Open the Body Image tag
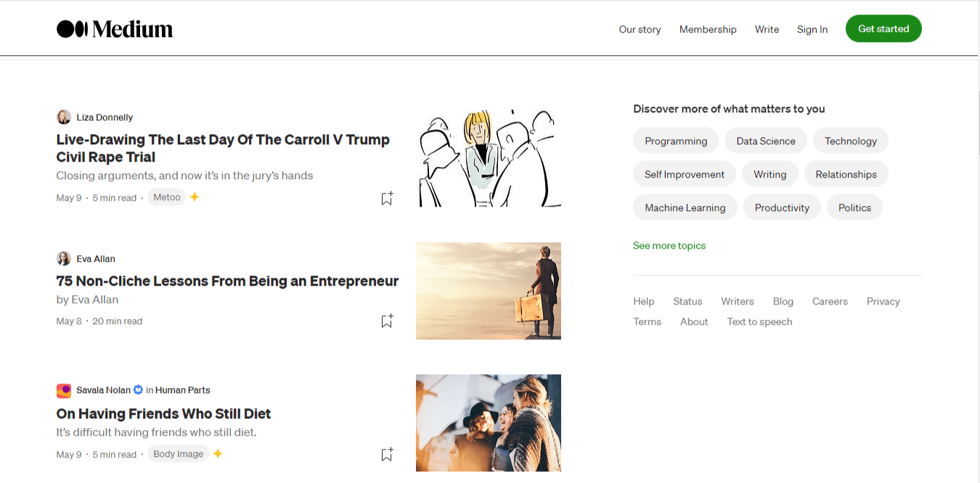This screenshot has width=980, height=483. click(178, 454)
